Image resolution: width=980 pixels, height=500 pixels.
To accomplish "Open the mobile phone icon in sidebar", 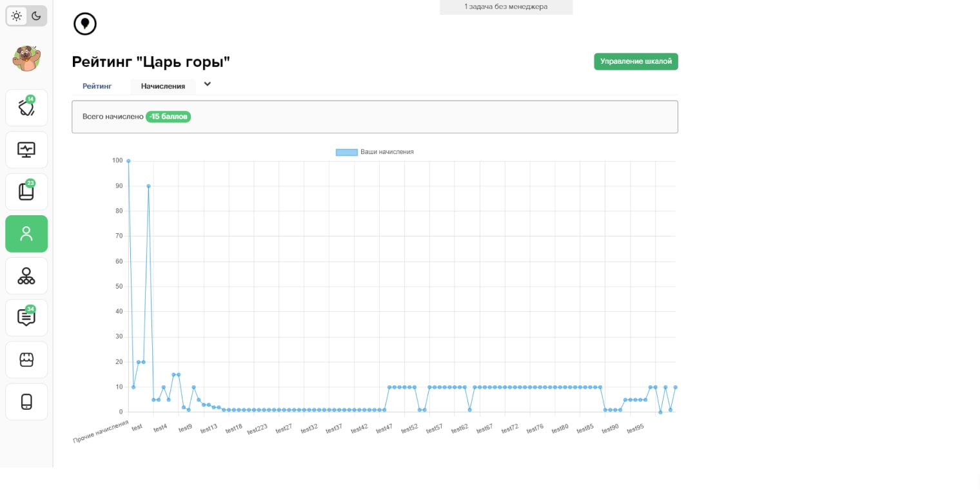I will pyautogui.click(x=26, y=402).
